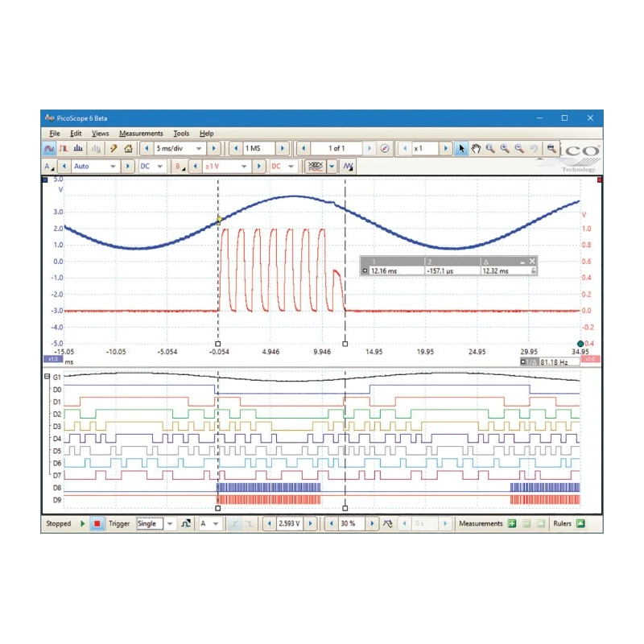Screen dimensions: 644x644
Task: Open the Help menu
Action: [207, 134]
